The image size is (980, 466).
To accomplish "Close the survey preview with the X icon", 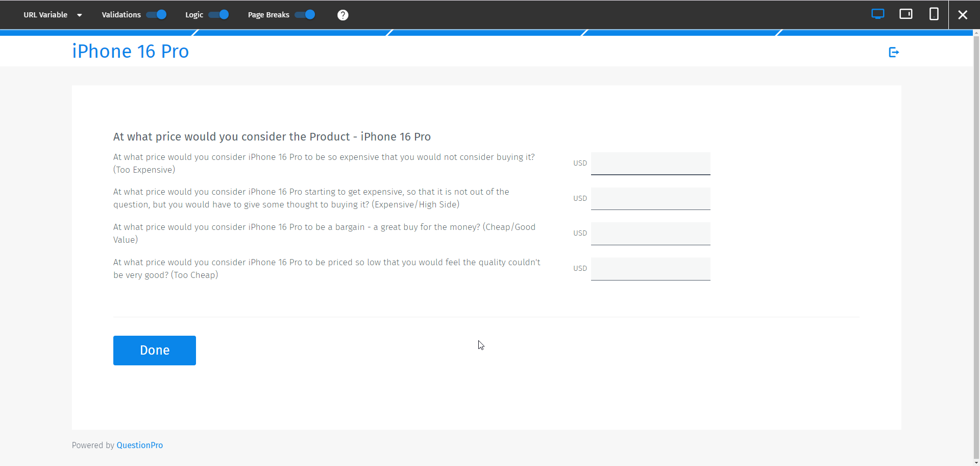I will pos(963,15).
